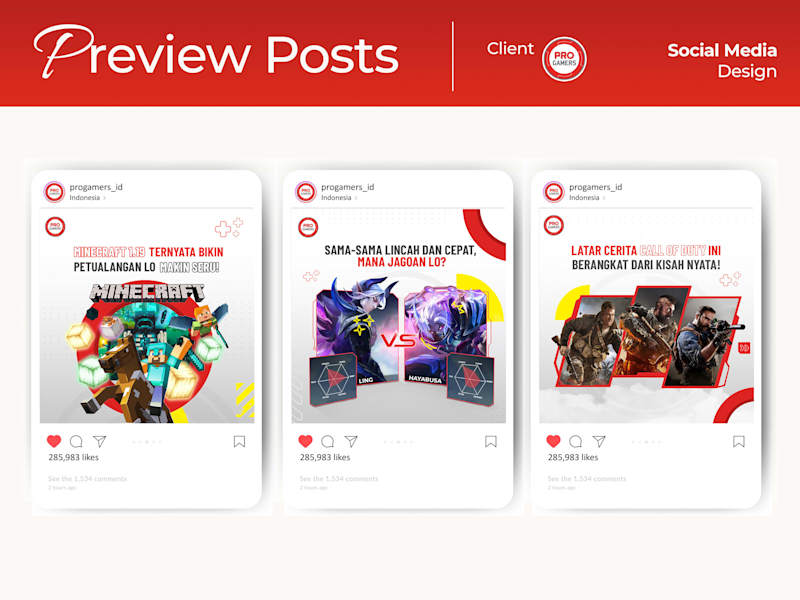Open profile avatar on the Call of Duty post header

554,192
